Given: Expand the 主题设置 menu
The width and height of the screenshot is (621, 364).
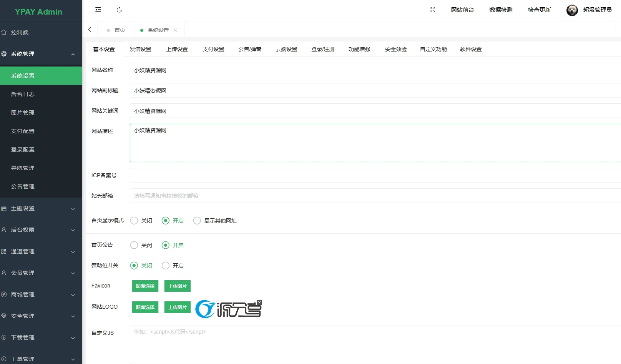Looking at the screenshot, I should click(x=73, y=209).
